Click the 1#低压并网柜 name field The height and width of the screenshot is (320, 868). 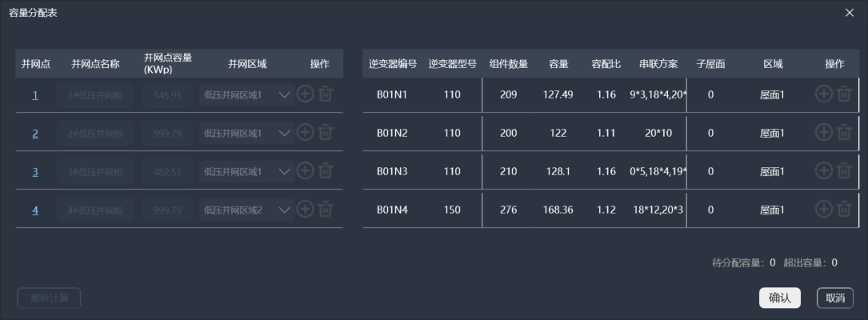(x=95, y=95)
